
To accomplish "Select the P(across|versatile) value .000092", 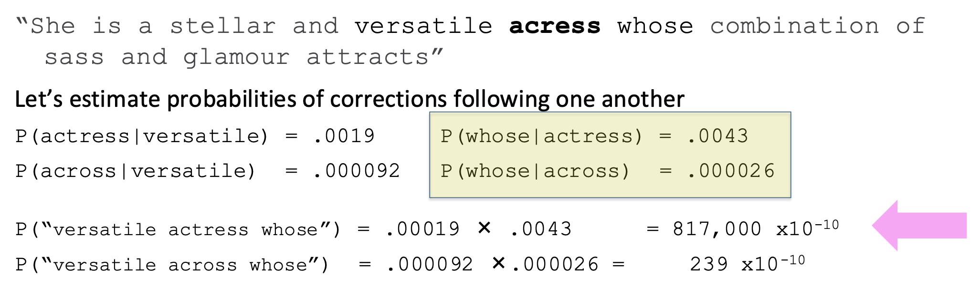I will pyautogui.click(x=357, y=171).
